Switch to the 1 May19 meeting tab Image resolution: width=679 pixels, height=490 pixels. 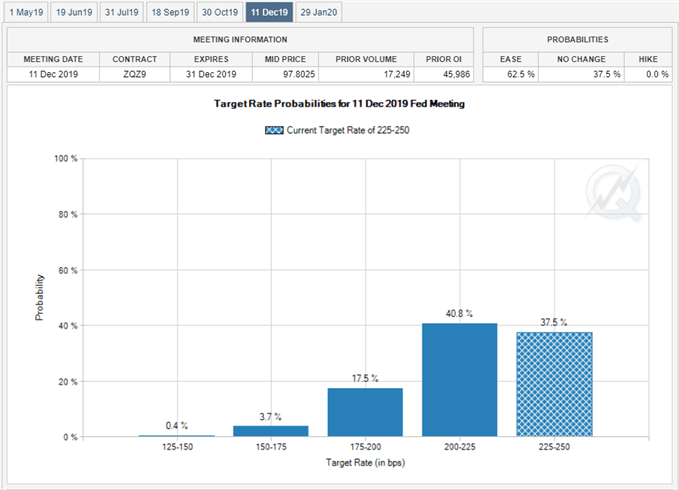pos(23,12)
